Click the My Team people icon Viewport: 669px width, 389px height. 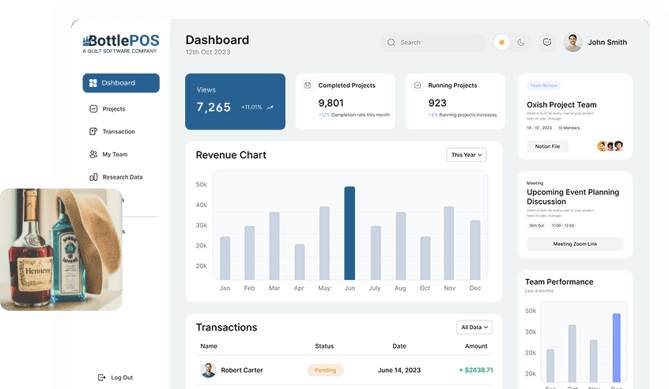coord(93,154)
